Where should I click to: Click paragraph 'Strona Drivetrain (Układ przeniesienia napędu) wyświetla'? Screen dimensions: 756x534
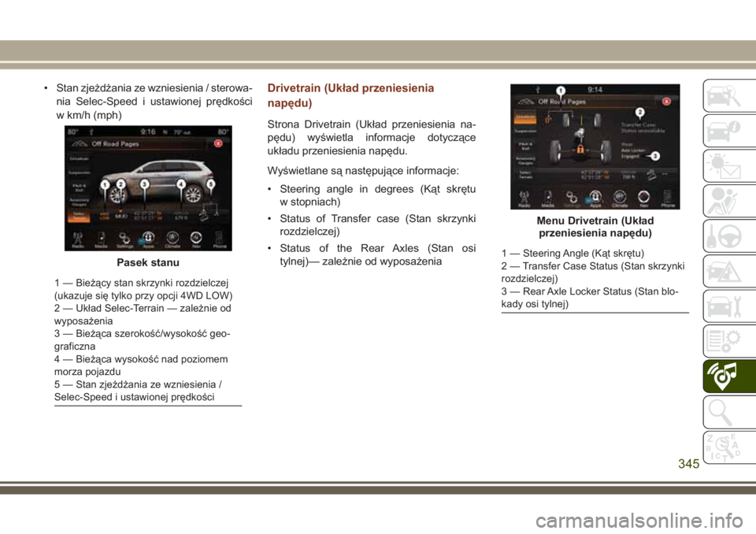pyautogui.click(x=371, y=138)
